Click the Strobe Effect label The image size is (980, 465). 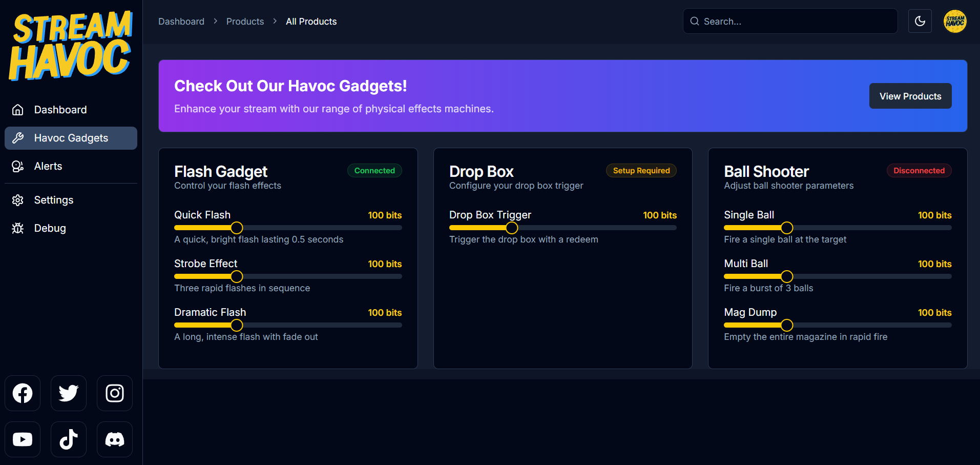click(205, 264)
